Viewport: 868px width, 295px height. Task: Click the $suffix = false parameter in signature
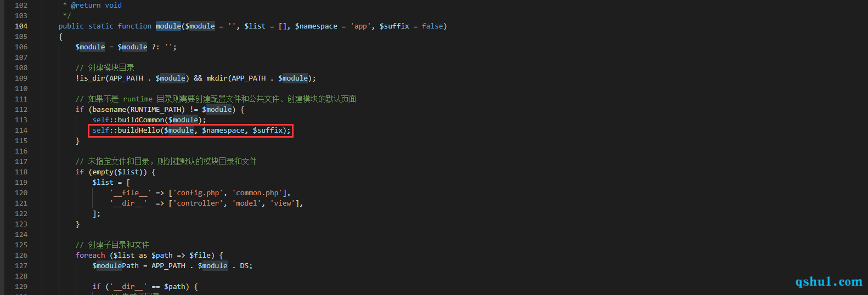click(412, 26)
